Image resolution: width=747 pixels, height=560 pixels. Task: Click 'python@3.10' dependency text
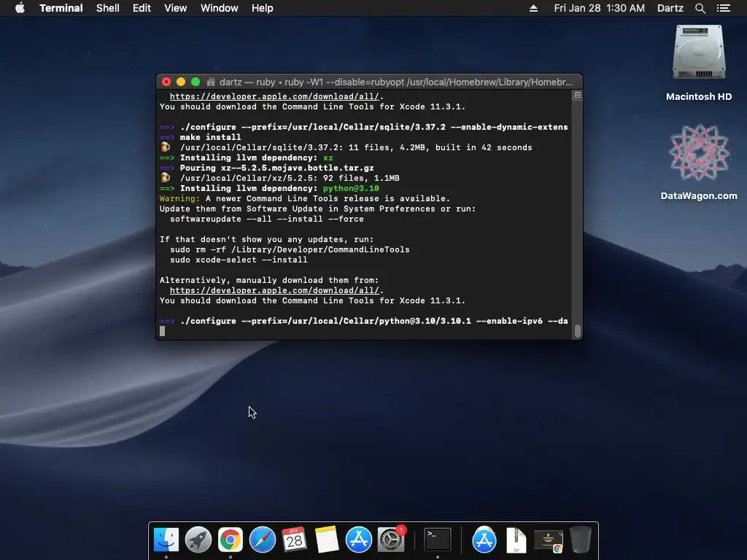[x=351, y=189]
